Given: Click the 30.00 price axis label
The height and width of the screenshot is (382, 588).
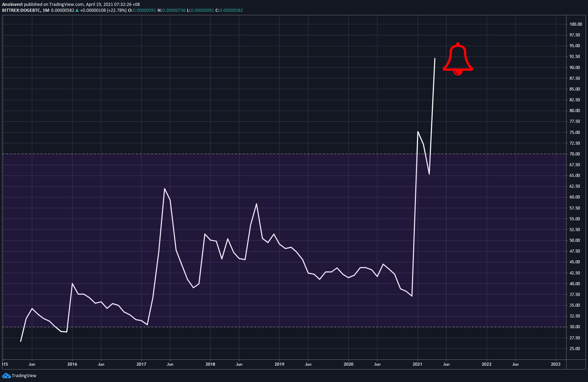Looking at the screenshot, I should (x=574, y=327).
